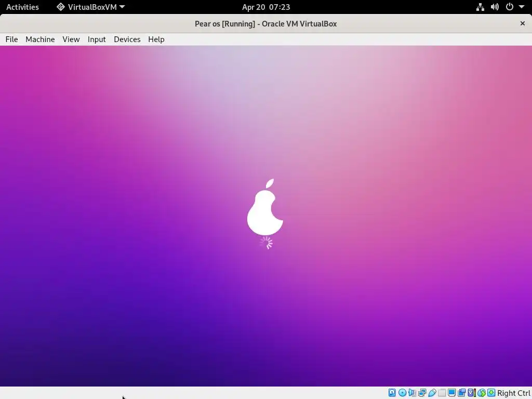
Task: Click the virtualization features CPU indicator
Action: click(x=472, y=393)
